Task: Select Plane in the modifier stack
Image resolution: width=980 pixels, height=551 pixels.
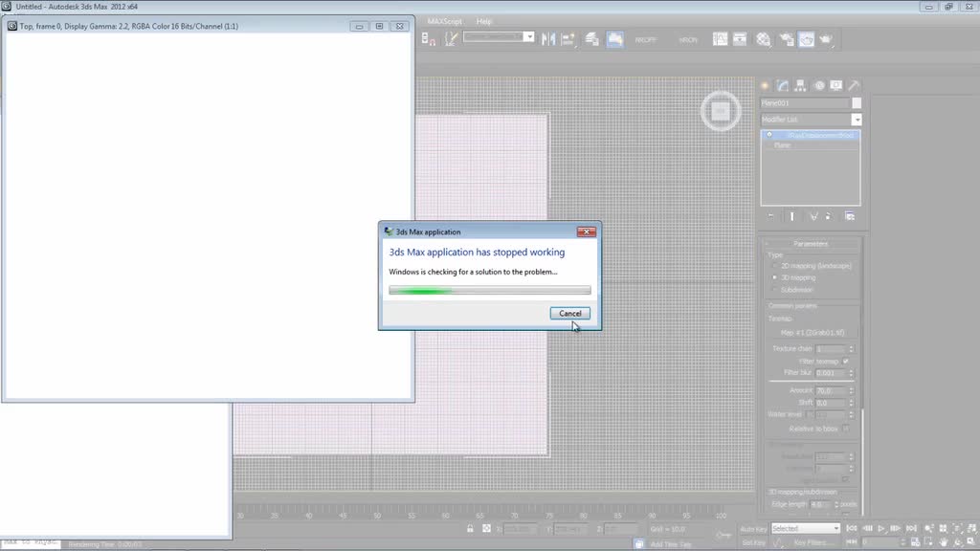Action: (783, 145)
